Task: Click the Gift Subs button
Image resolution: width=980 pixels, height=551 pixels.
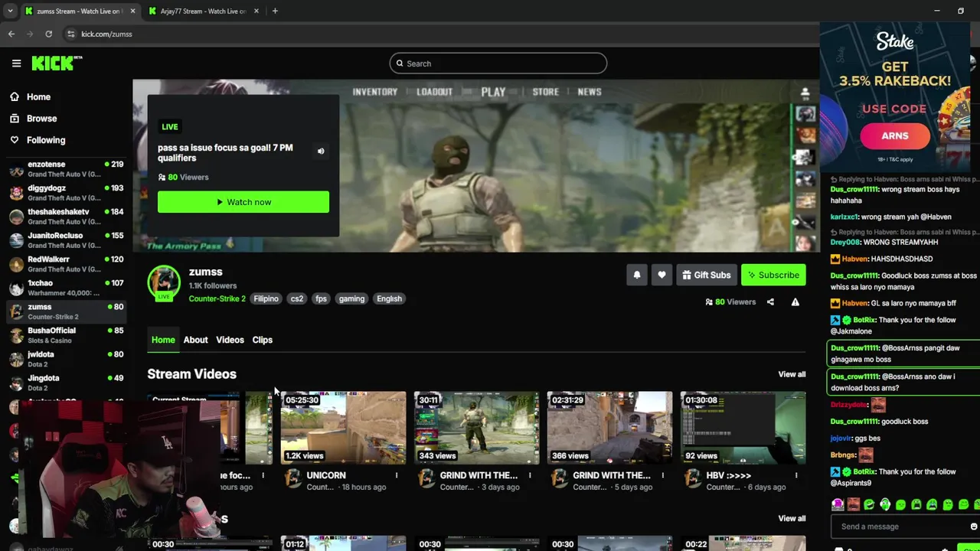Action: coord(706,275)
